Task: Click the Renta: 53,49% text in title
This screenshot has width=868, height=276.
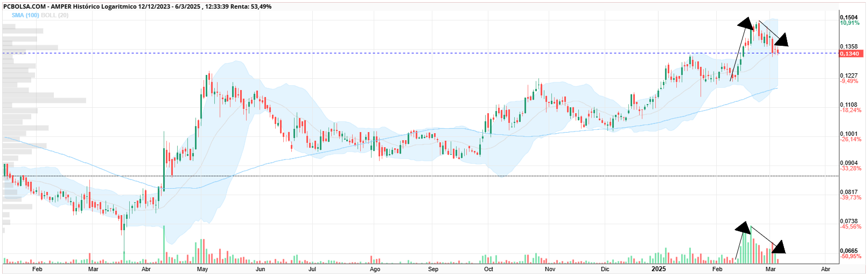Action: (251, 6)
